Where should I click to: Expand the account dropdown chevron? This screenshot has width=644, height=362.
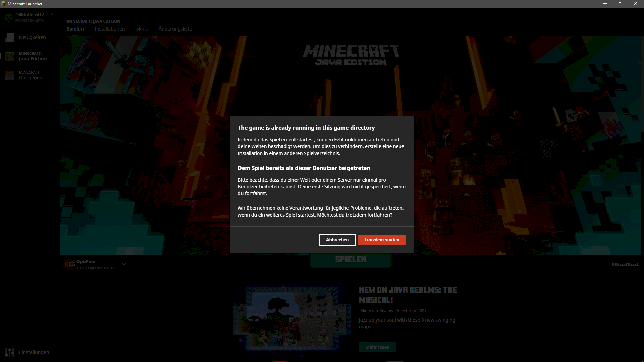pyautogui.click(x=53, y=15)
